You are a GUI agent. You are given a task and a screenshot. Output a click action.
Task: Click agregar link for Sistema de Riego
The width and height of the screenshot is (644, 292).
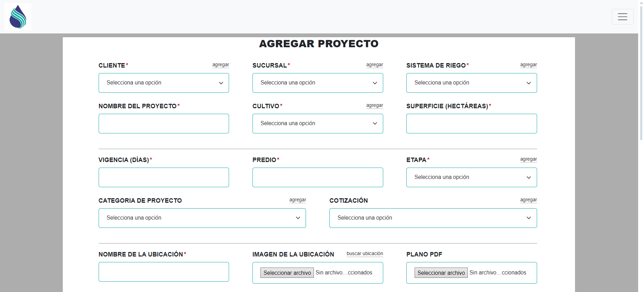(528, 65)
